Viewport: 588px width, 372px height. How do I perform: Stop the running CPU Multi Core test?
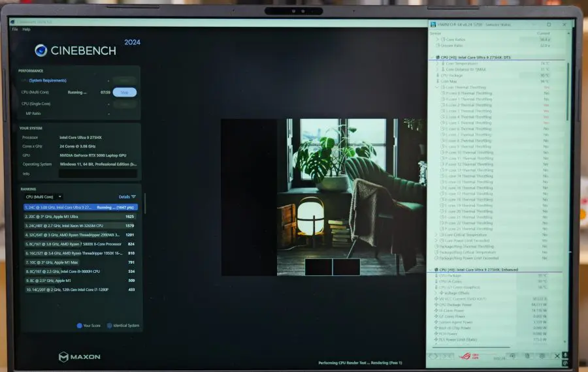(125, 92)
